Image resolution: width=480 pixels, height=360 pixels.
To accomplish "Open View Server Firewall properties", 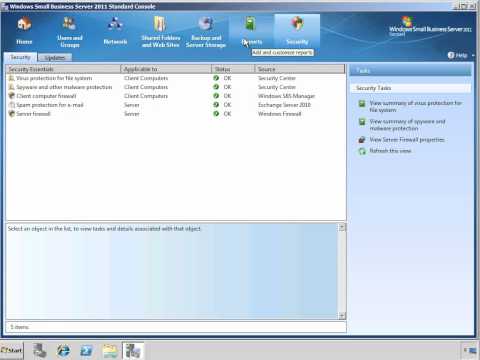I will (x=407, y=140).
